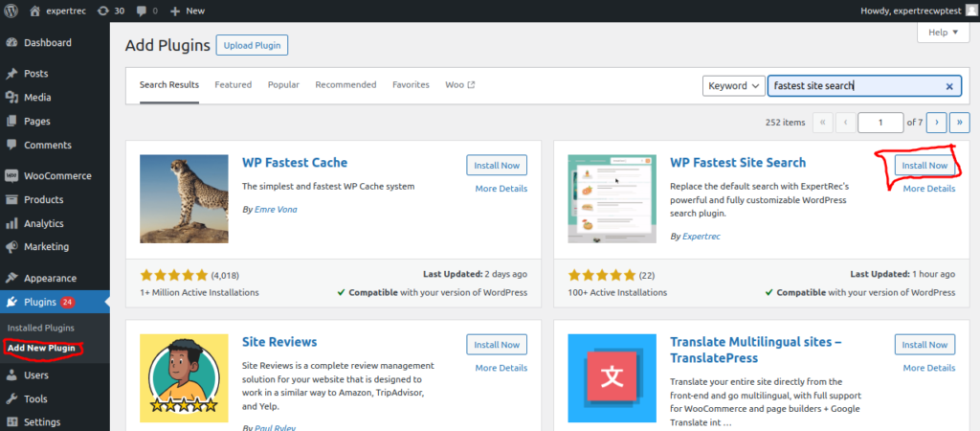Click the TranslatePress plugin thumbnail
This screenshot has width=980, height=431.
coord(612,377)
